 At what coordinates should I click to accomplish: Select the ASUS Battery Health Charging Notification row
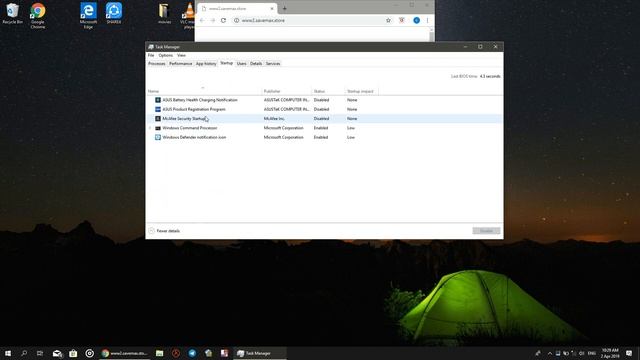pyautogui.click(x=324, y=100)
